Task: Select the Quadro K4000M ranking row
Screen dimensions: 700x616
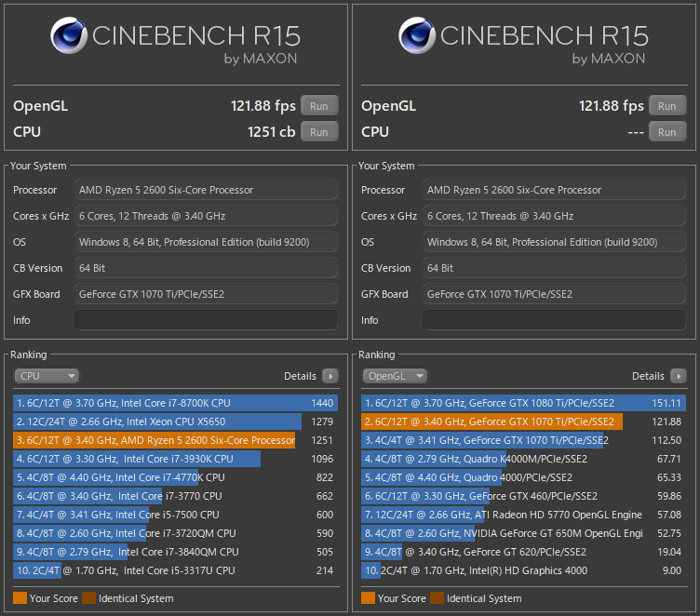Action: pyautogui.click(x=524, y=459)
